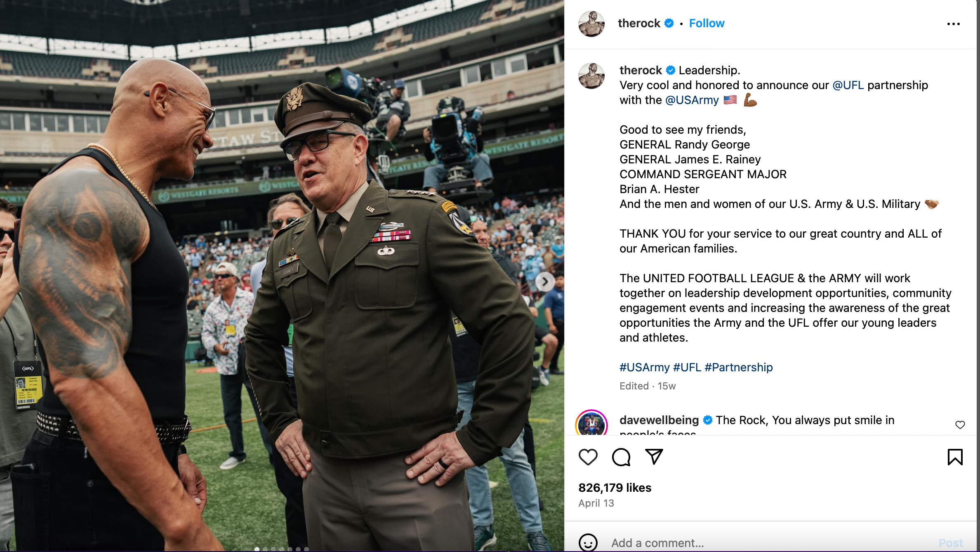Click therock username above the caption
The width and height of the screenshot is (980, 552).
point(641,70)
